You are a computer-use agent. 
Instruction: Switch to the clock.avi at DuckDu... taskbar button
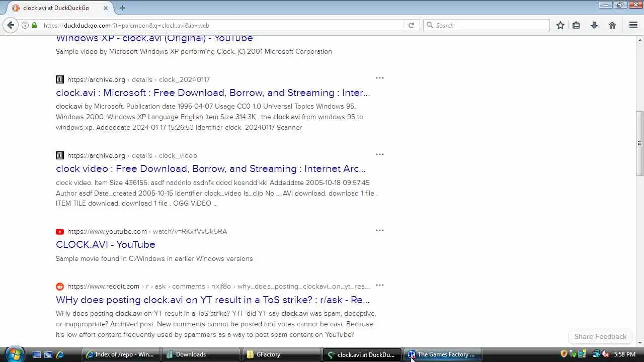(362, 354)
